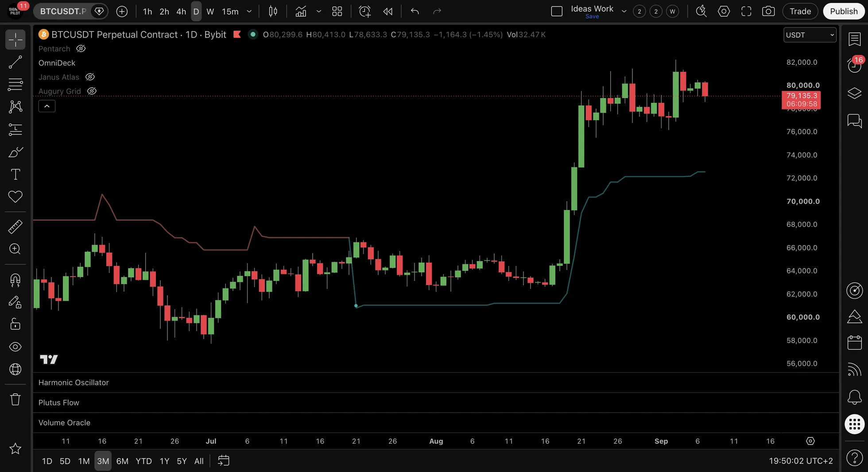
Task: Open the indicator templates dropdown arrow
Action: (x=318, y=12)
